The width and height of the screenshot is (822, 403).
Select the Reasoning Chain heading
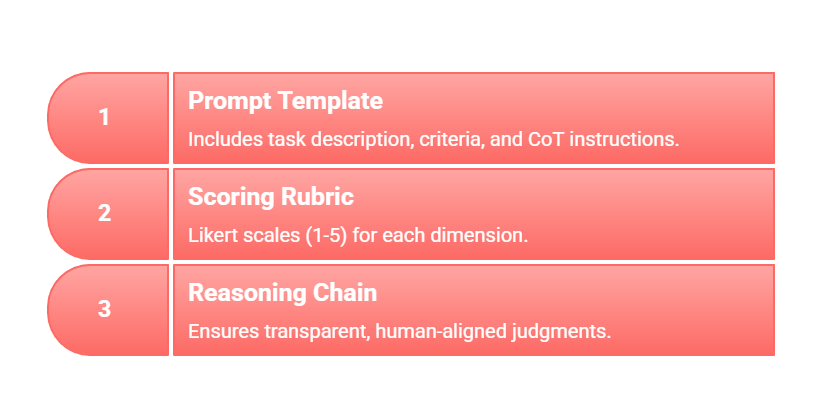click(282, 293)
